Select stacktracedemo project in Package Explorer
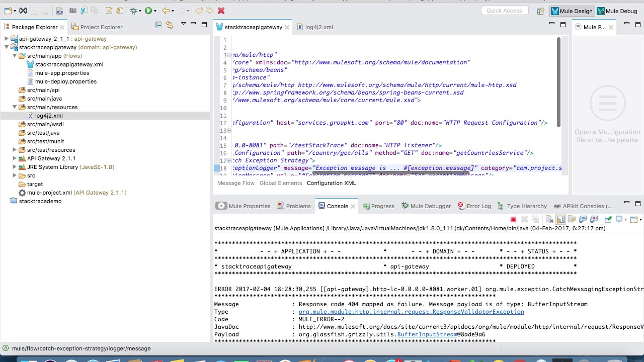This screenshot has height=362, width=644. pyautogui.click(x=40, y=201)
